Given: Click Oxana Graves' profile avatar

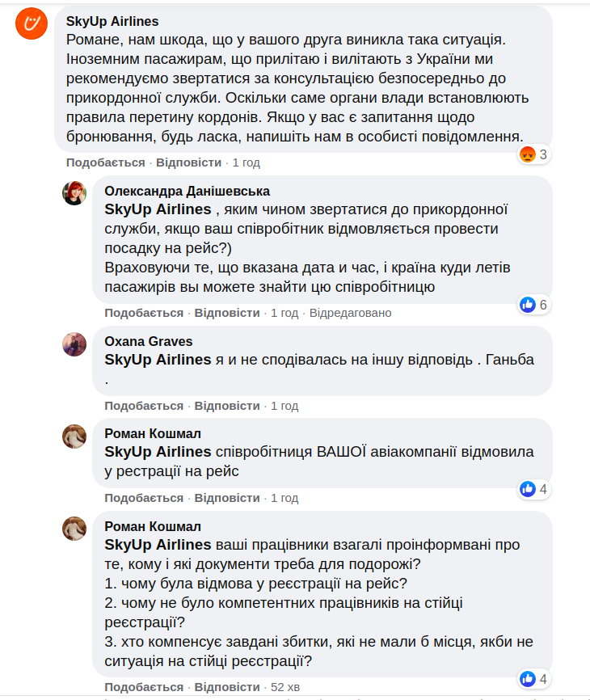Looking at the screenshot, I should pyautogui.click(x=74, y=344).
